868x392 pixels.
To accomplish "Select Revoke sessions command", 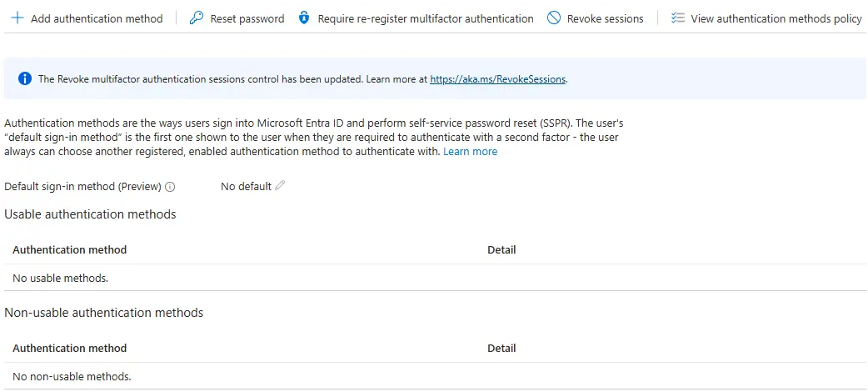I will pos(595,18).
